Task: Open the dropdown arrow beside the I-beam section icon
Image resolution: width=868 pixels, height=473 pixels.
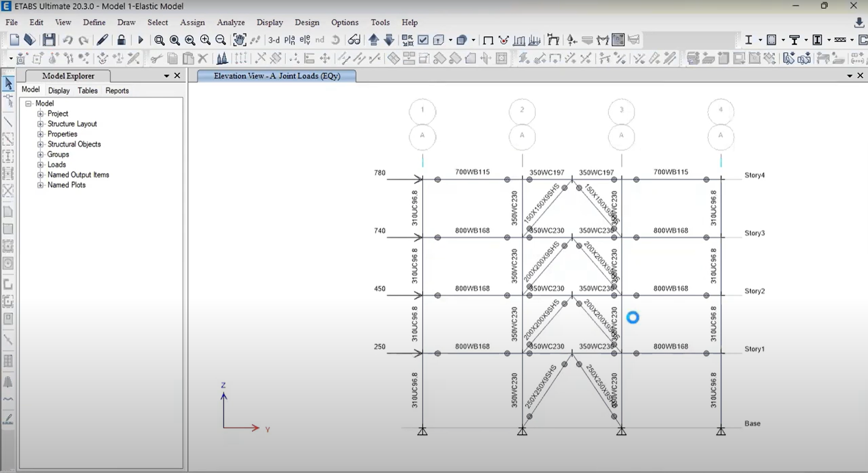Action: [x=760, y=40]
